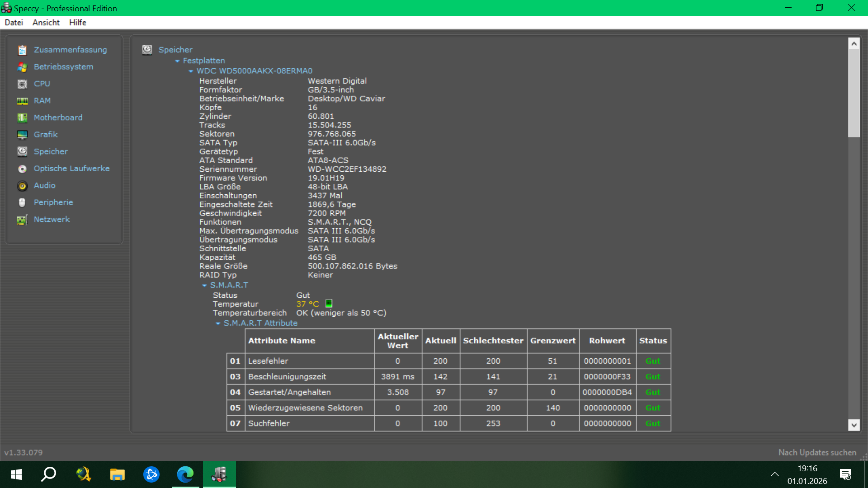Open the Ansicht menu

pyautogui.click(x=46, y=23)
